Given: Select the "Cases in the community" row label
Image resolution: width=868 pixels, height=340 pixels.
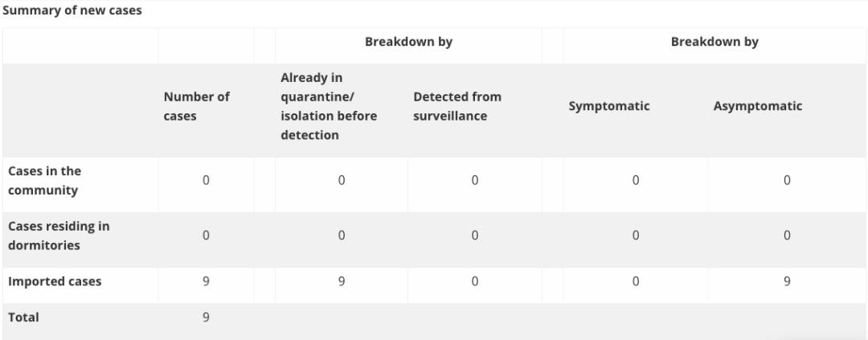Looking at the screenshot, I should [45, 181].
